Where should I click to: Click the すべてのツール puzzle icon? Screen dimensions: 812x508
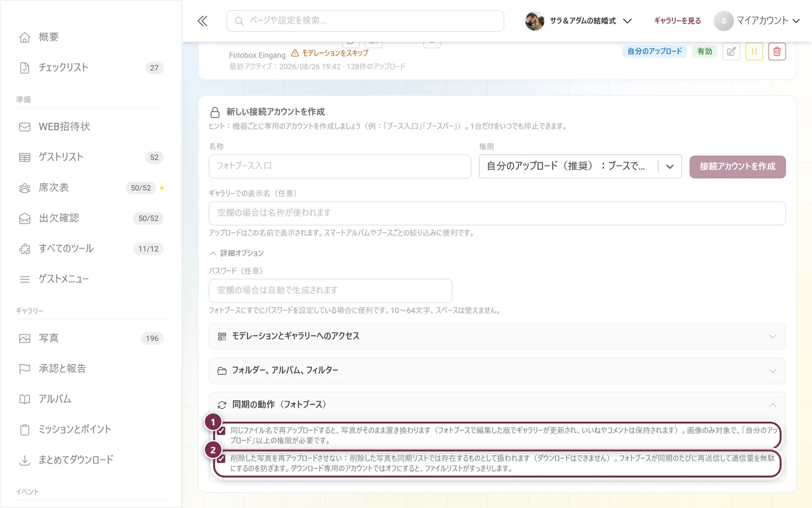[25, 249]
